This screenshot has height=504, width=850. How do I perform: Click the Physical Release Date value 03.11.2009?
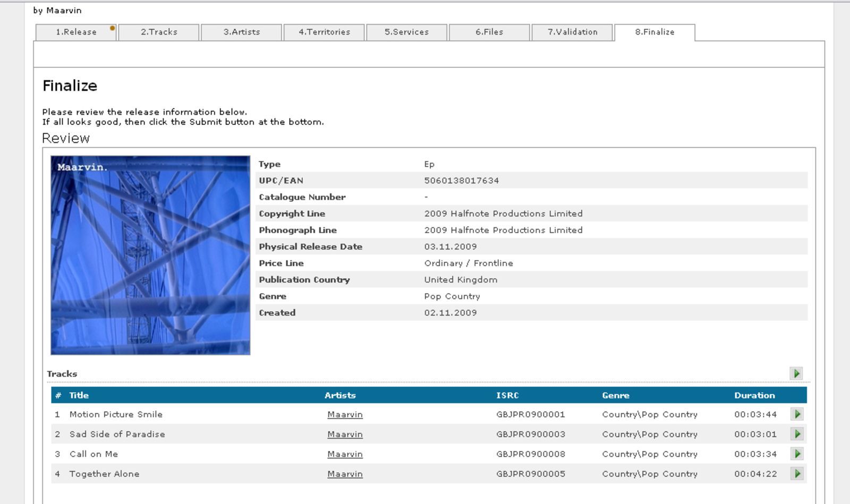click(450, 246)
